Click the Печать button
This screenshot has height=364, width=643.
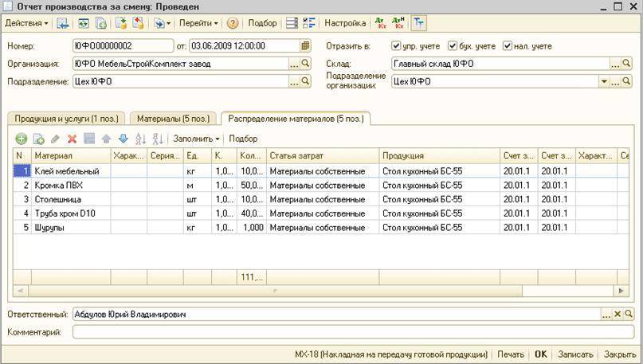(511, 354)
